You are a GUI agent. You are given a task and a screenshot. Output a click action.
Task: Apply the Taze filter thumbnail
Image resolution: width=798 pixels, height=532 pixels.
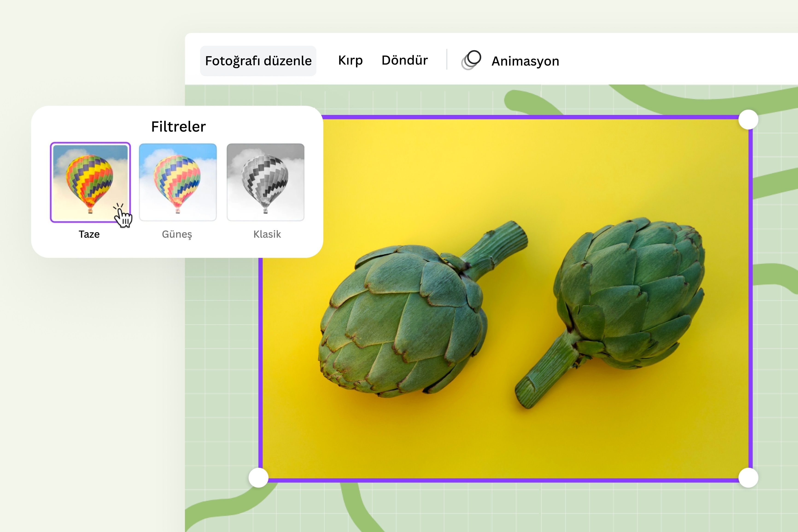click(90, 182)
